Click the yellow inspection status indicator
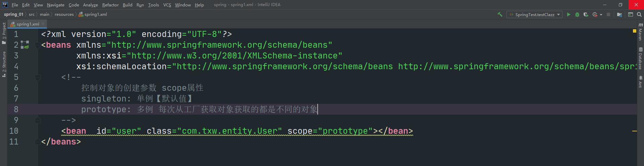 coord(634,31)
